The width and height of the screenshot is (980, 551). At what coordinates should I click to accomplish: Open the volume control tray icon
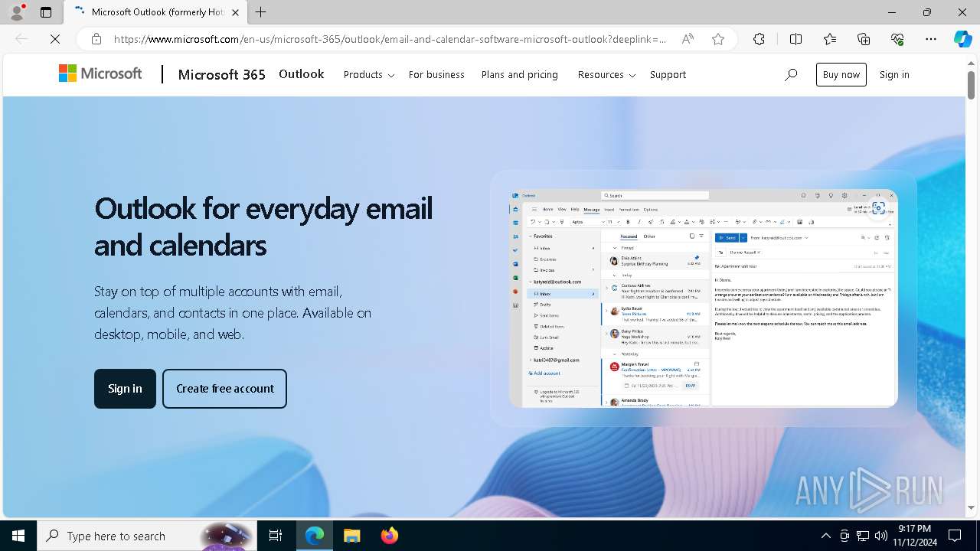881,536
